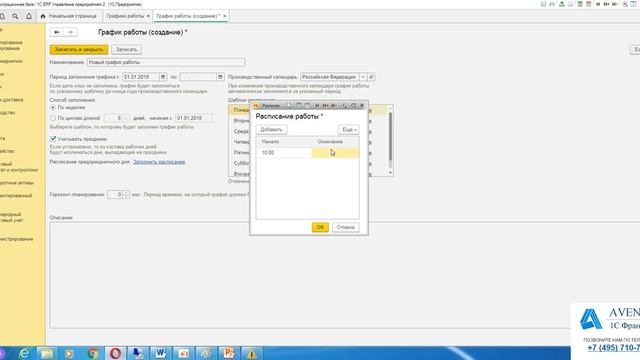The width and height of the screenshot is (640, 360).
Task: Open Microsoft Word from the taskbar
Action: (160, 353)
